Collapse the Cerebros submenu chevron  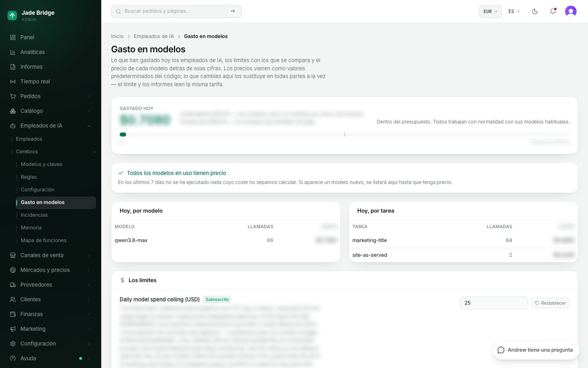tap(95, 152)
